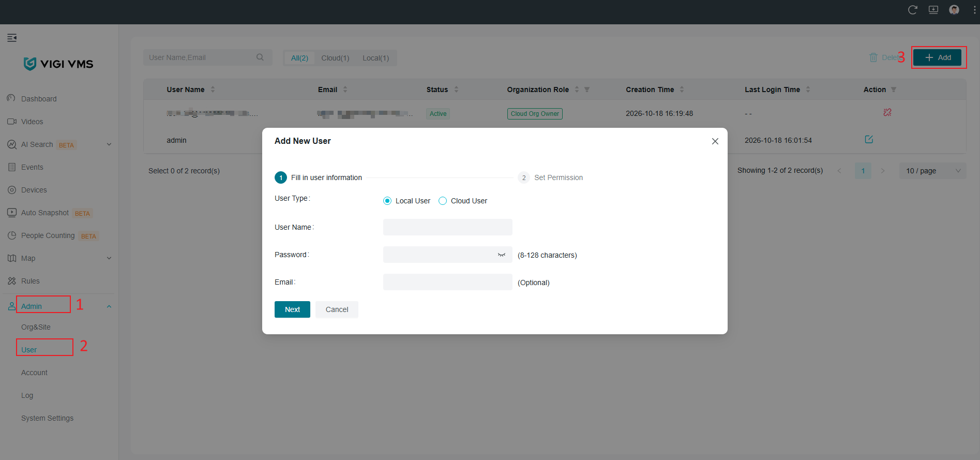This screenshot has height=460, width=980.
Task: Open Account under Admin
Action: (34, 373)
